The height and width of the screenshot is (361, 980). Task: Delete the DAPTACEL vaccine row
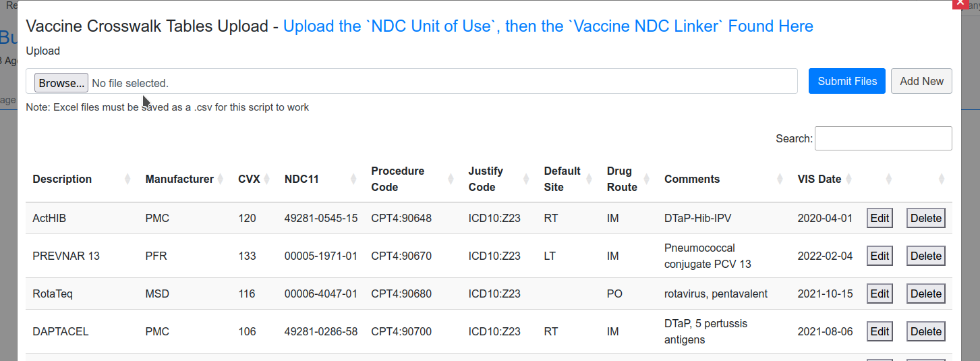tap(925, 332)
